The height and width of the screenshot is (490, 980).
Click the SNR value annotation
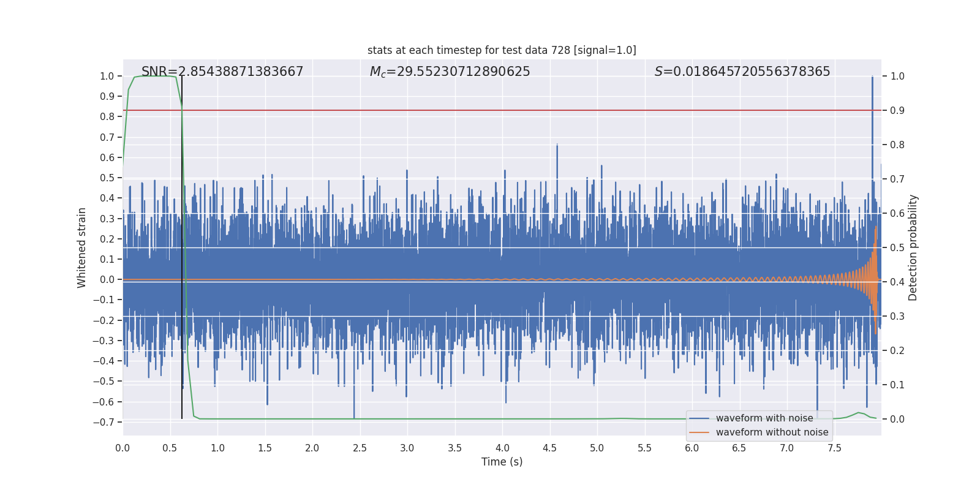click(222, 72)
